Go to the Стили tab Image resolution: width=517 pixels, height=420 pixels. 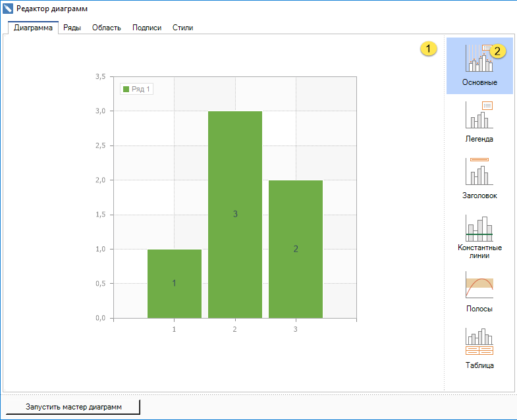coord(182,28)
